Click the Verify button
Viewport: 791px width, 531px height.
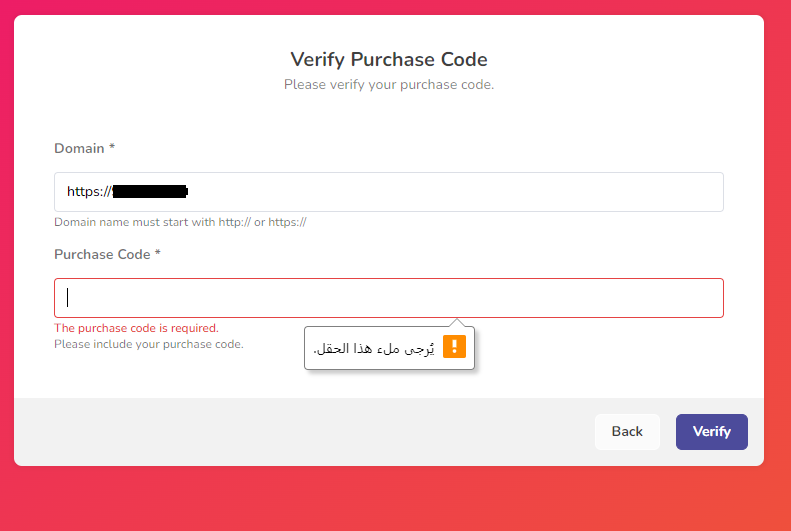[x=711, y=432]
